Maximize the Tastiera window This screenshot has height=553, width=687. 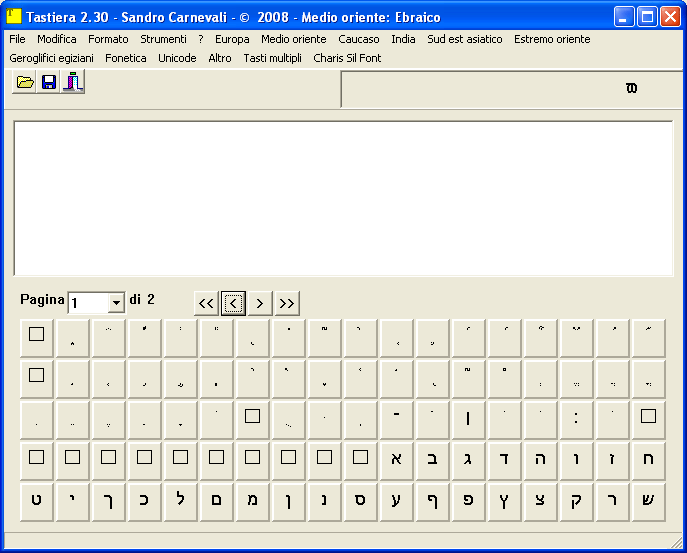(647, 17)
